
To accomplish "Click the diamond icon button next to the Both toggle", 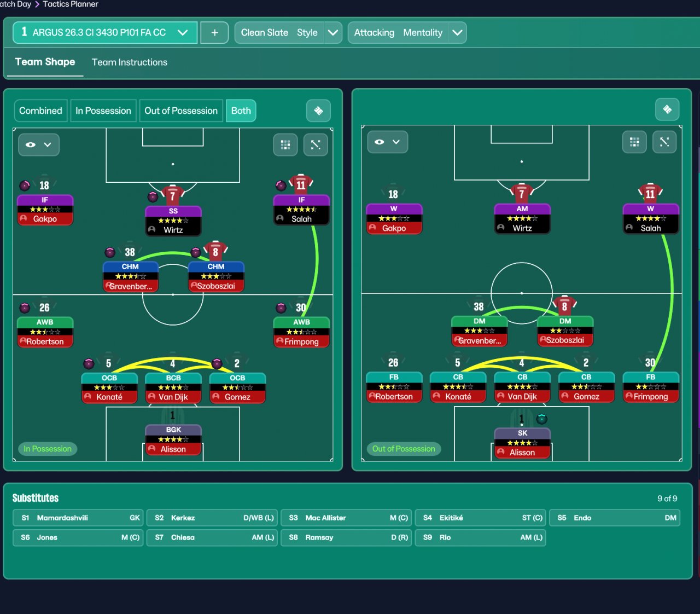I will [318, 111].
